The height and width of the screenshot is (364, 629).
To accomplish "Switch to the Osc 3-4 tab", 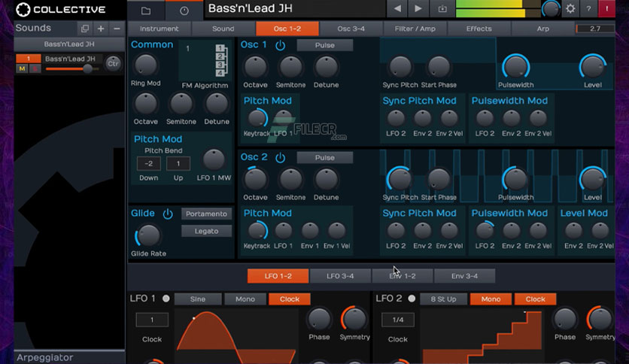I will [351, 29].
